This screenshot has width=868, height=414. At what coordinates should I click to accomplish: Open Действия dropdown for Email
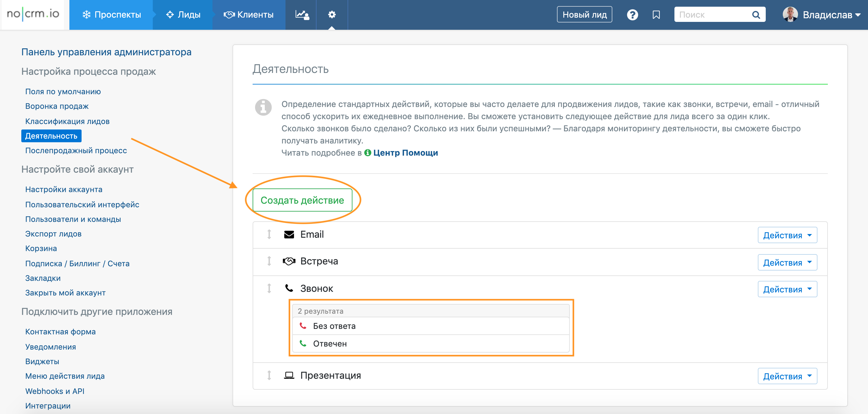point(787,235)
